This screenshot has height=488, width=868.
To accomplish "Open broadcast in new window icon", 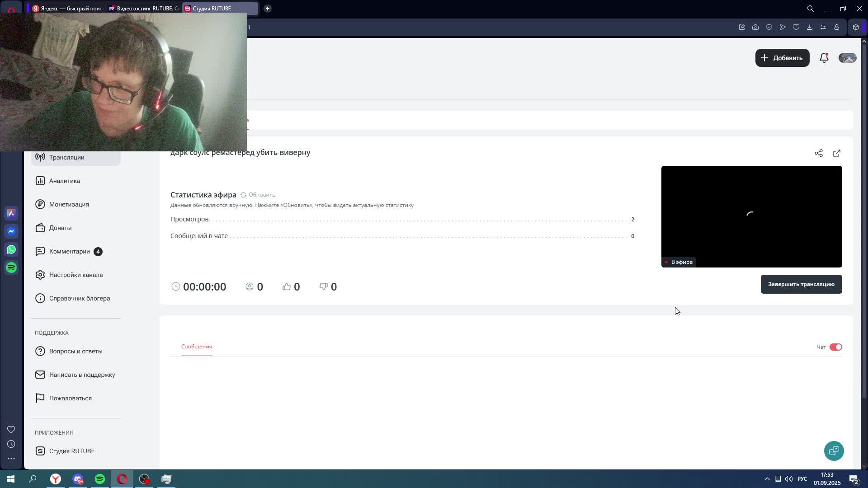I will click(x=836, y=153).
